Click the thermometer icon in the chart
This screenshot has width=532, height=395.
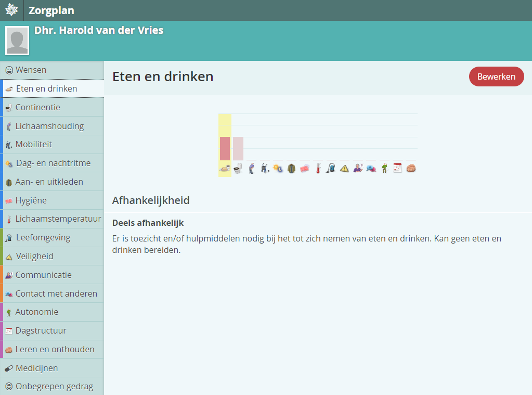(x=318, y=168)
